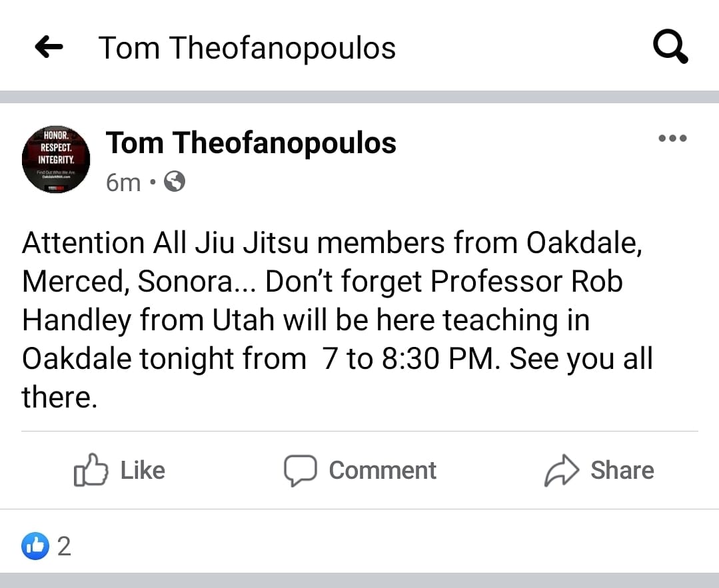The width and height of the screenshot is (719, 588).
Task: Open the bold Tom Theofanopoulos author link
Action: (x=251, y=143)
